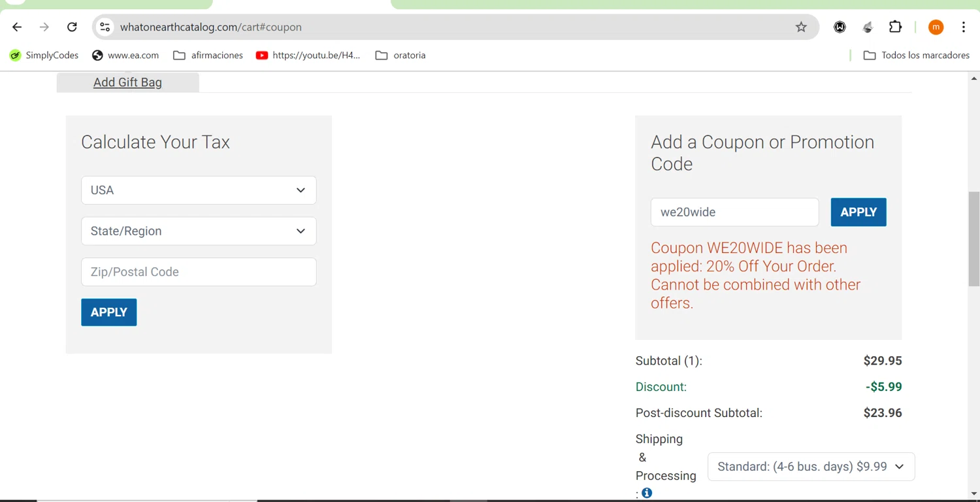This screenshot has height=502, width=980.
Task: Open the oratoria bookmark folder
Action: coord(400,56)
